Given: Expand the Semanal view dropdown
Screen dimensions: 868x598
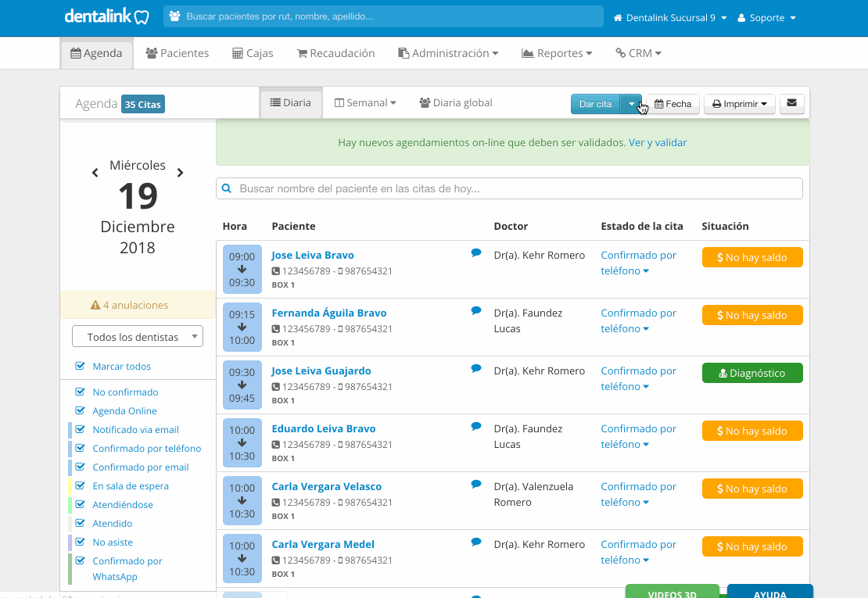Looking at the screenshot, I should (x=365, y=103).
